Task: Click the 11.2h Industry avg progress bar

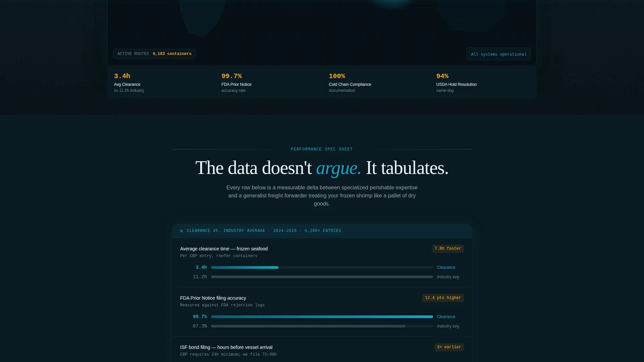Action: (x=322, y=277)
